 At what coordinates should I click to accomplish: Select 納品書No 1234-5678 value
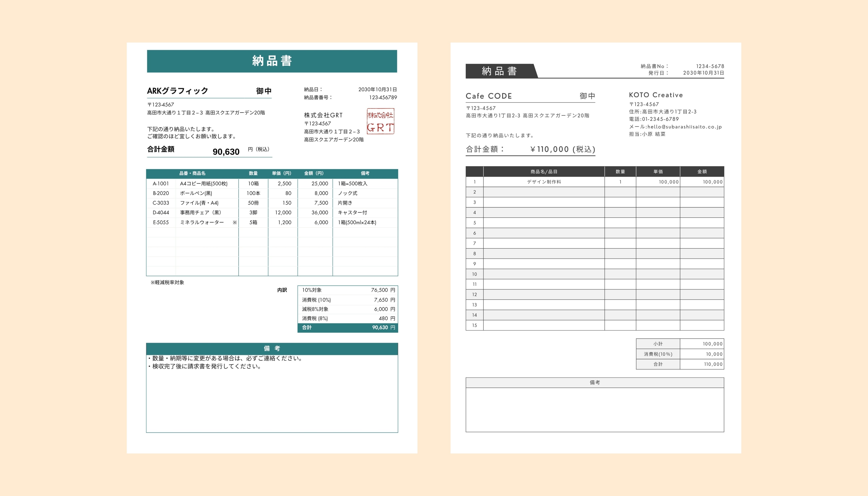click(710, 66)
